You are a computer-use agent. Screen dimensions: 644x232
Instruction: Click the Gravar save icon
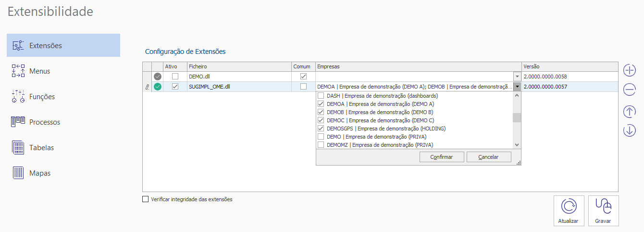point(603,206)
